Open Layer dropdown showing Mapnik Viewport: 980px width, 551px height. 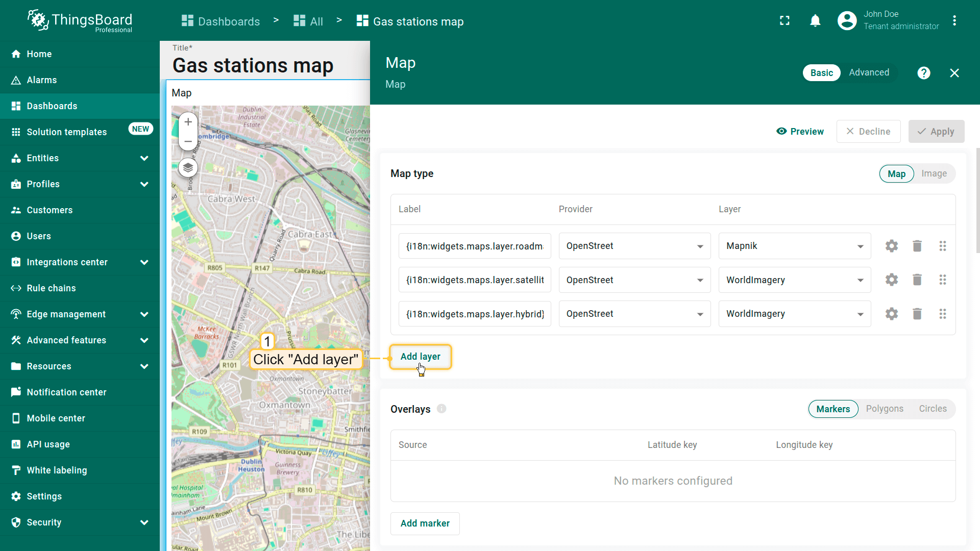(794, 246)
